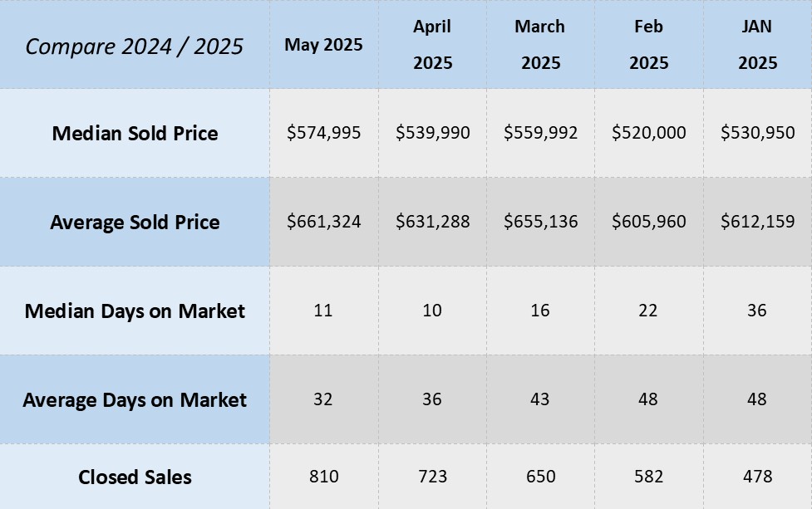This screenshot has height=509, width=812.
Task: Click the $539,990 April median price
Action: (x=432, y=133)
